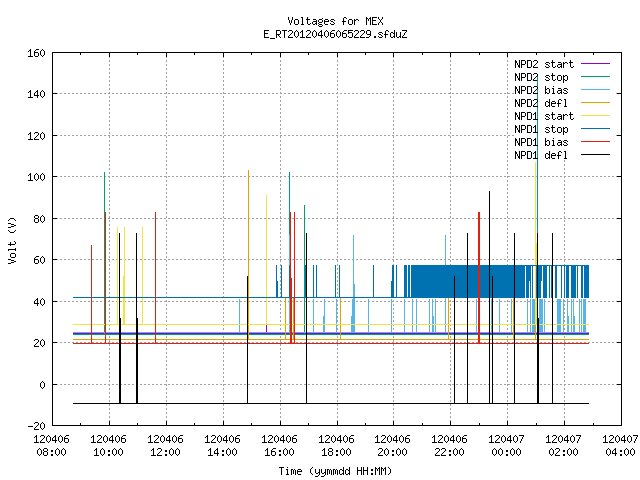Click the yellow line sample for NPD1 start
This screenshot has width=640, height=480.
(595, 116)
